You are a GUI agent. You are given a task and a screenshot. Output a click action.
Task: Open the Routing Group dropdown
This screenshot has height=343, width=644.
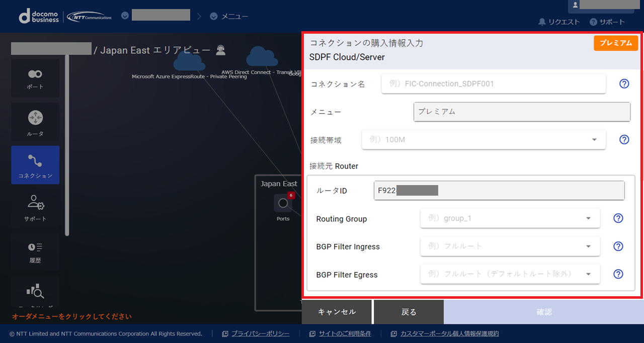click(510, 218)
